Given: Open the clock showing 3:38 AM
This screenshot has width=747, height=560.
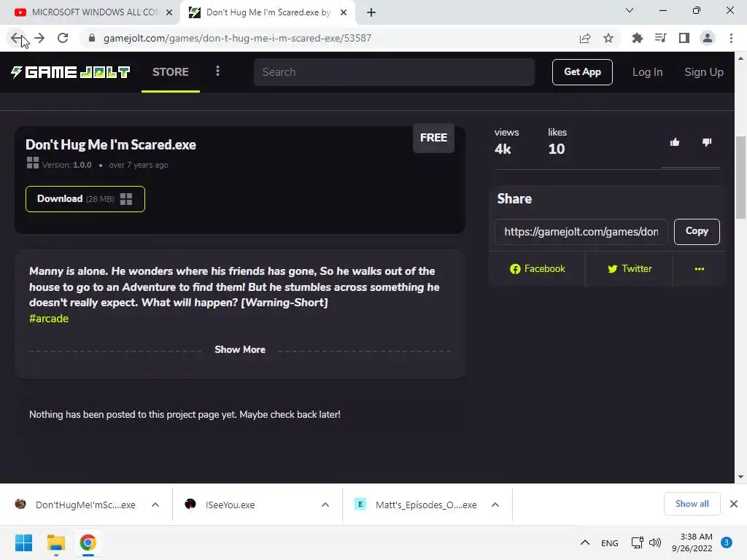Looking at the screenshot, I should tap(692, 542).
